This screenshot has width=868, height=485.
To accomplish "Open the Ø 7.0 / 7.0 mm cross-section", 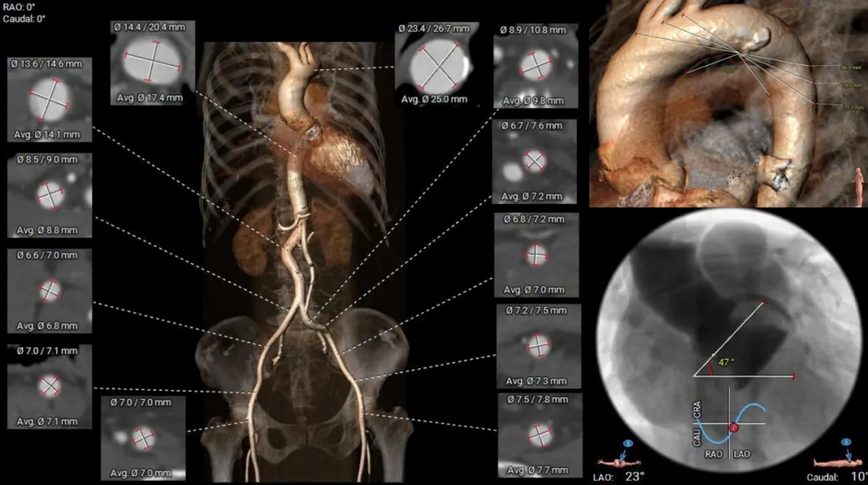I will [142, 438].
